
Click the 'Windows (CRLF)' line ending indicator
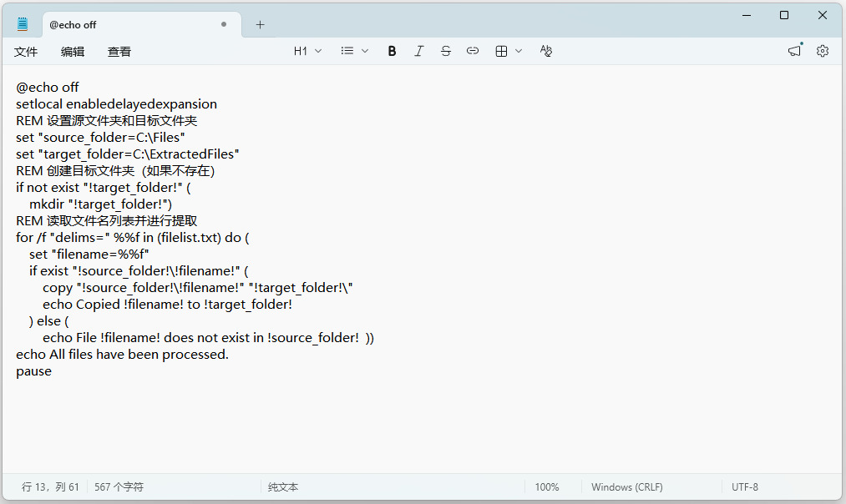pos(627,487)
